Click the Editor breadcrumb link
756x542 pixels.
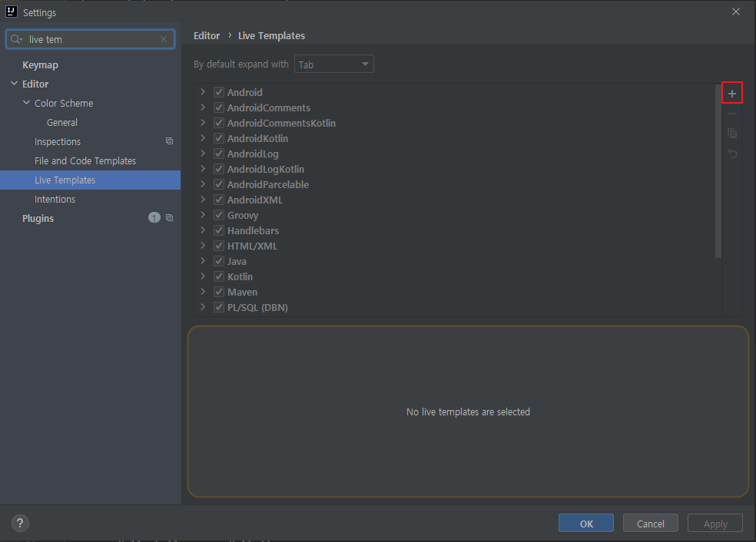point(207,35)
